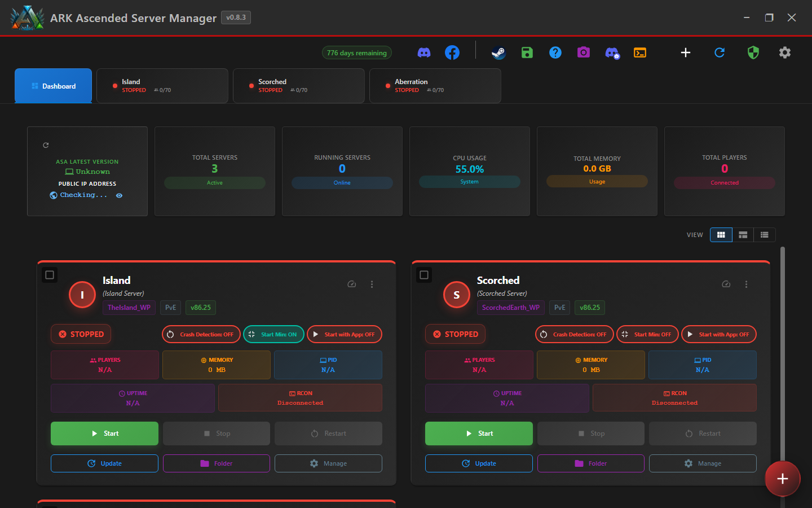Open Island card three-dot menu
Screen dimensions: 812x508
[x=372, y=284]
